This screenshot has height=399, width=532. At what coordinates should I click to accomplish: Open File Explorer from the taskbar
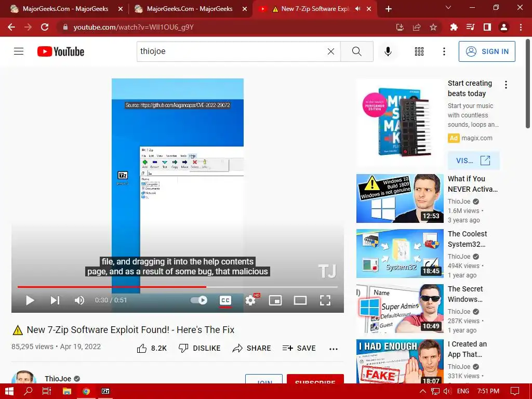[x=67, y=391]
